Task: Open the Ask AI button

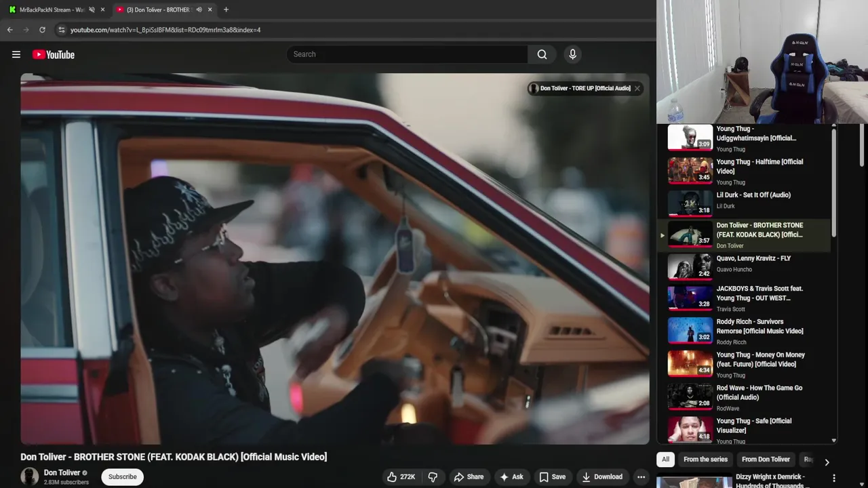Action: (x=511, y=477)
